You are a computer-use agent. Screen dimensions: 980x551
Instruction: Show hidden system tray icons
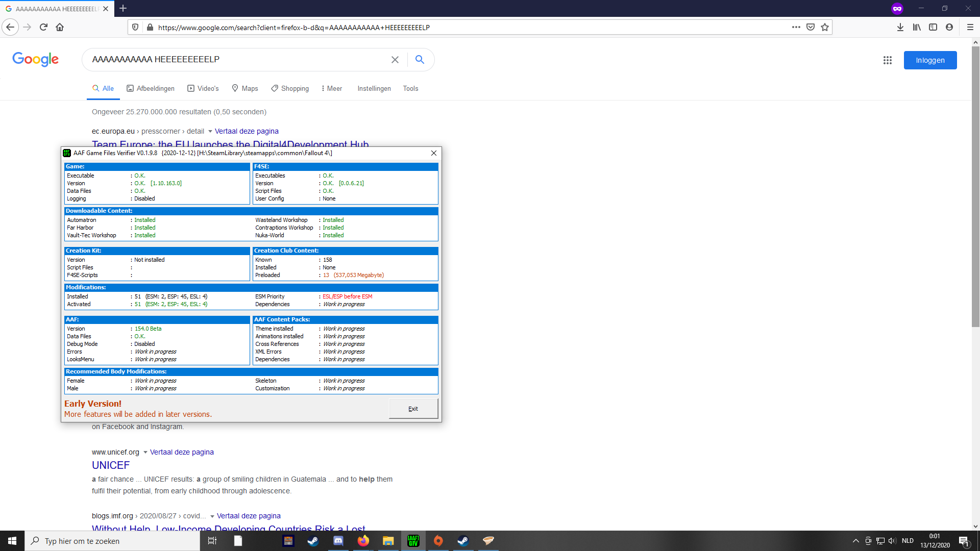coord(856,541)
